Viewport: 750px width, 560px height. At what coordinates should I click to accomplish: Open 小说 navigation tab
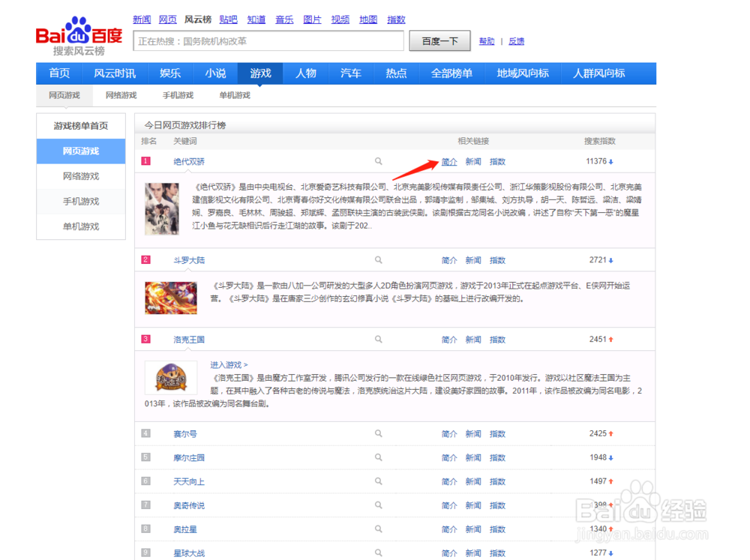pyautogui.click(x=215, y=73)
